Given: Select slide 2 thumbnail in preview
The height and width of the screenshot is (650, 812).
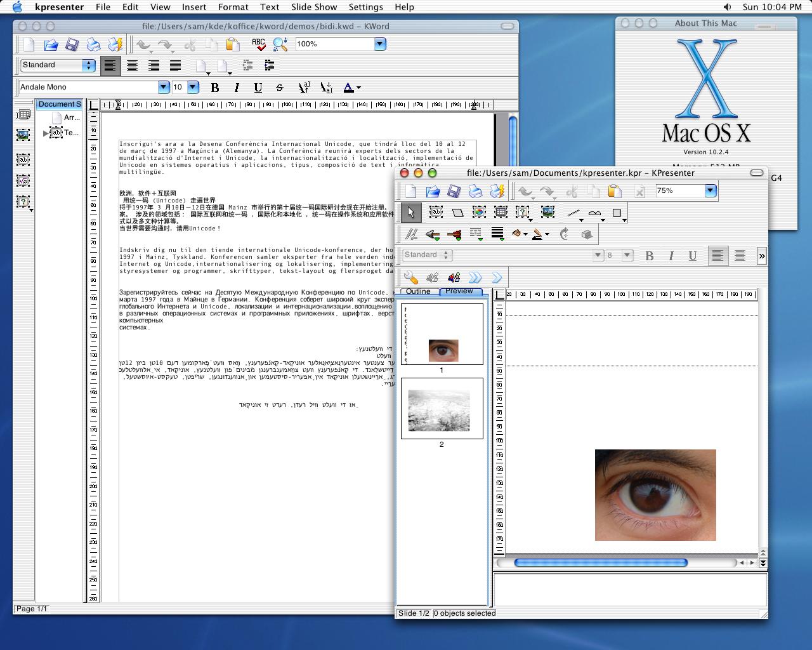Looking at the screenshot, I should click(442, 408).
